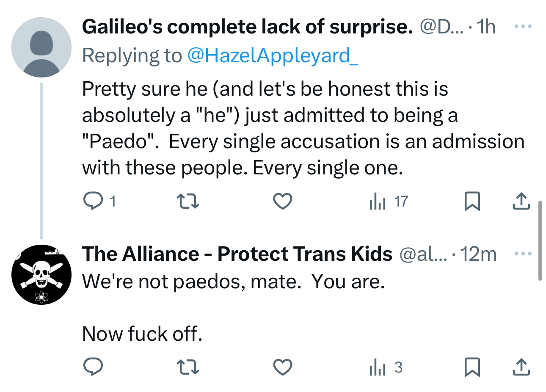The width and height of the screenshot is (546, 392).
Task: Bookmark the Galileo's complete lack of surprise tweet
Action: click(472, 201)
